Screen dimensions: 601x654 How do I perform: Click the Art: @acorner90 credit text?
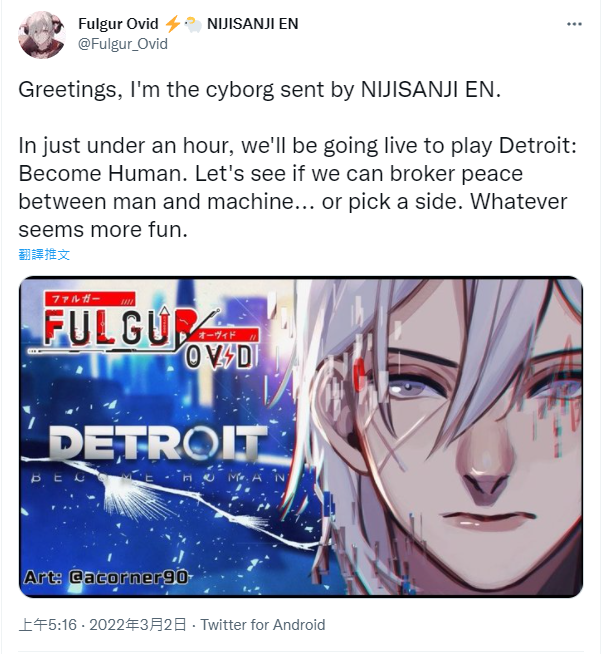coord(106,577)
